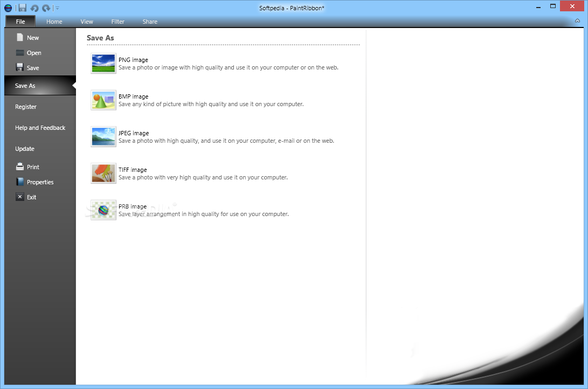Select the Save As menu entry

coord(40,86)
